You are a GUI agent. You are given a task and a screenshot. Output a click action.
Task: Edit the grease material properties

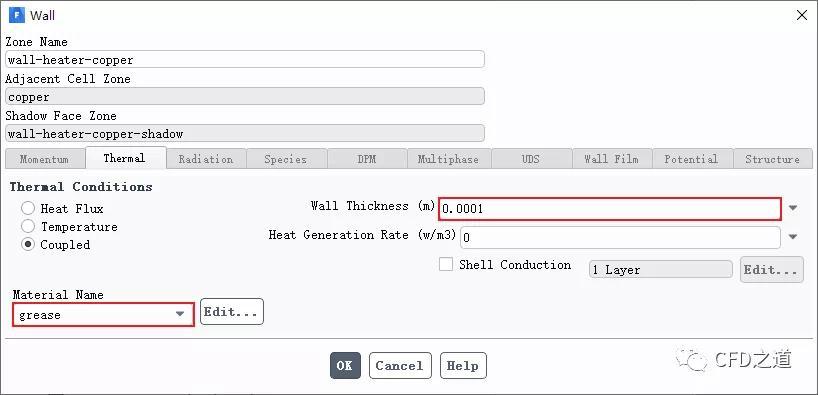click(x=232, y=312)
